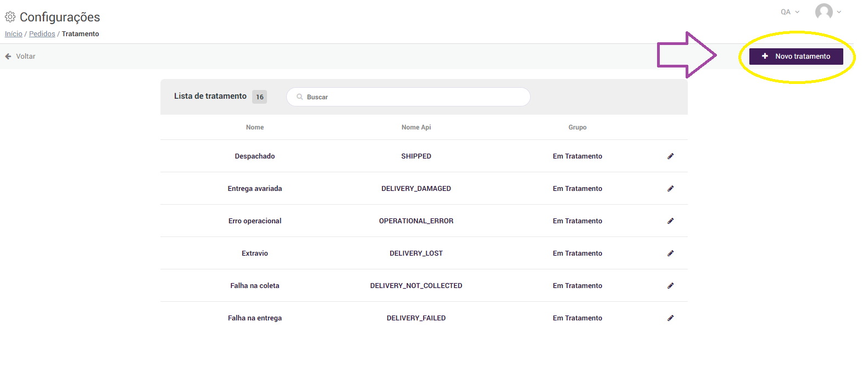Click the DELIVERY_FAILED cell

[416, 318]
